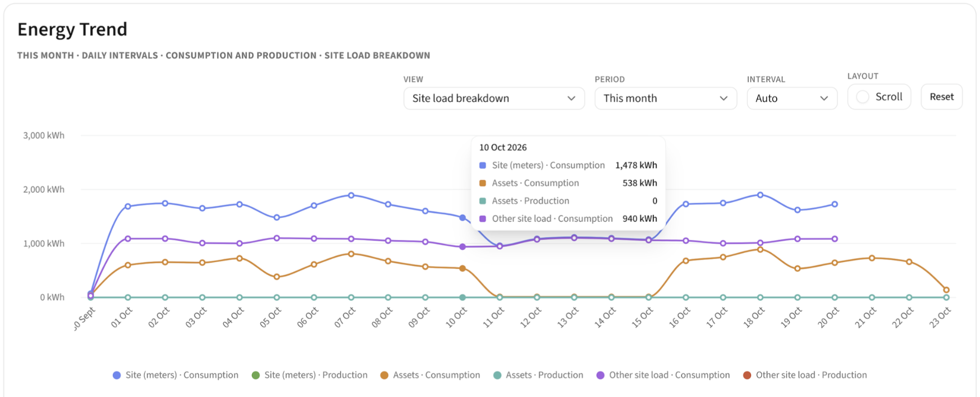Click the purple Other site load point at 20 Oct
Screen dimensions: 980x397
(x=835, y=239)
